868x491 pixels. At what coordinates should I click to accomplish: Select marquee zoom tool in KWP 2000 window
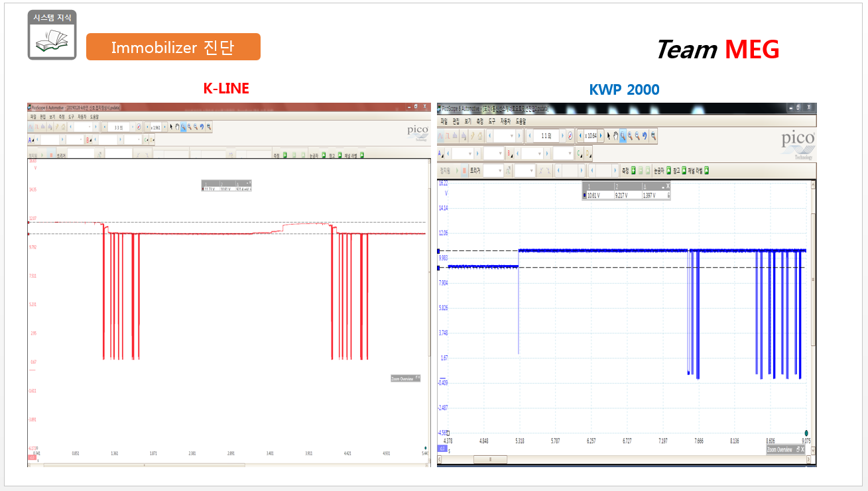coord(623,136)
